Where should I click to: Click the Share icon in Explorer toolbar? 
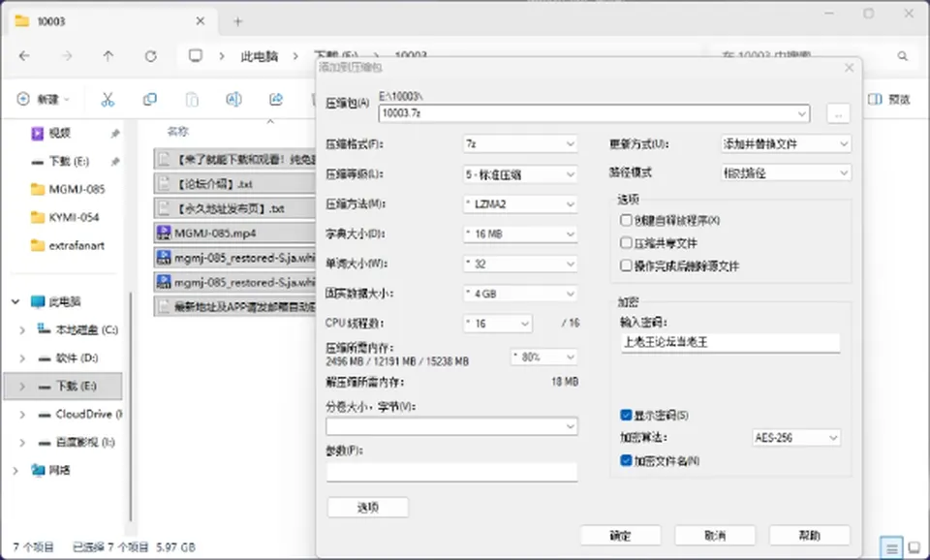point(276,99)
